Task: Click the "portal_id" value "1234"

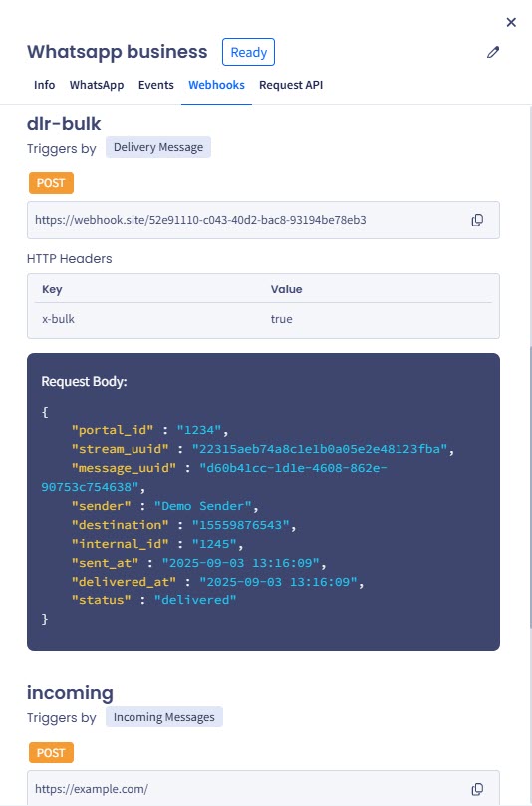Action: click(x=199, y=430)
